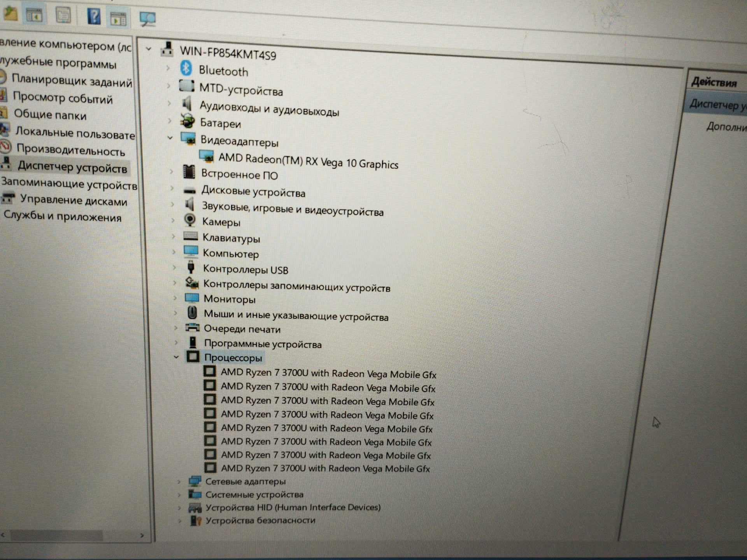The image size is (747, 560).
Task: Select Просмотр событий in left tree
Action: (63, 97)
